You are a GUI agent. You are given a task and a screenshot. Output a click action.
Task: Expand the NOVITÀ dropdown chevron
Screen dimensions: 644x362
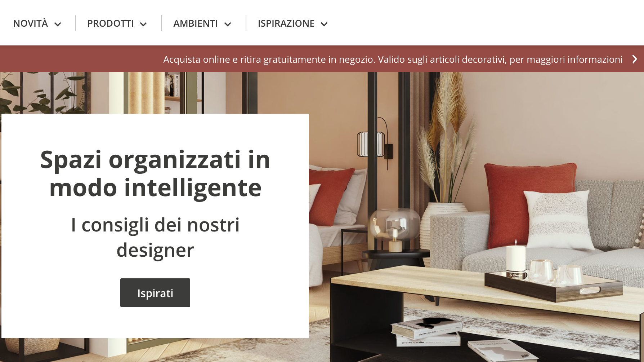tap(58, 24)
